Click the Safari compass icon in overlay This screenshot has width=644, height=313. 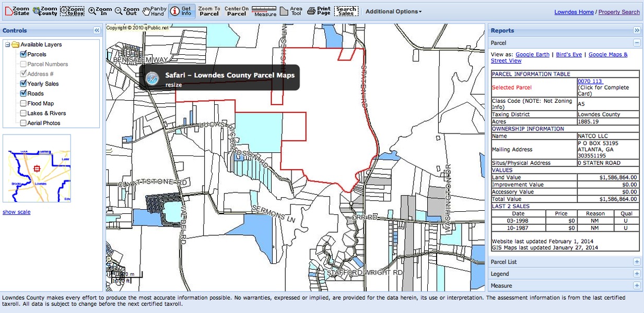(152, 77)
